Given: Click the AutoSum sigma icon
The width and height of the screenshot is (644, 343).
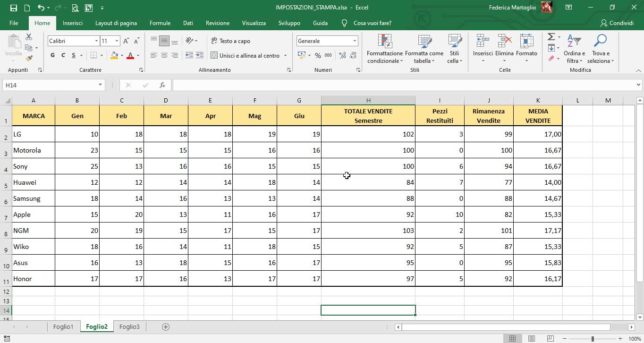Looking at the screenshot, I should (x=551, y=37).
